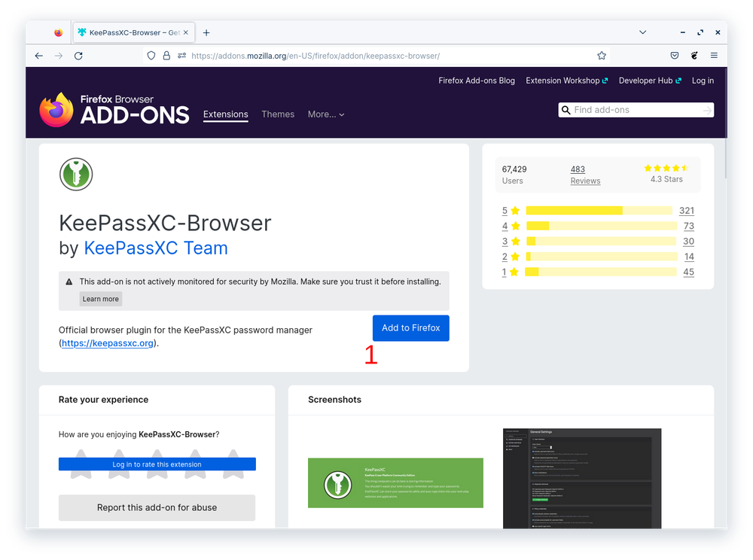This screenshot has width=753, height=560.
Task: Click the Firefox reload page icon
Action: click(78, 56)
